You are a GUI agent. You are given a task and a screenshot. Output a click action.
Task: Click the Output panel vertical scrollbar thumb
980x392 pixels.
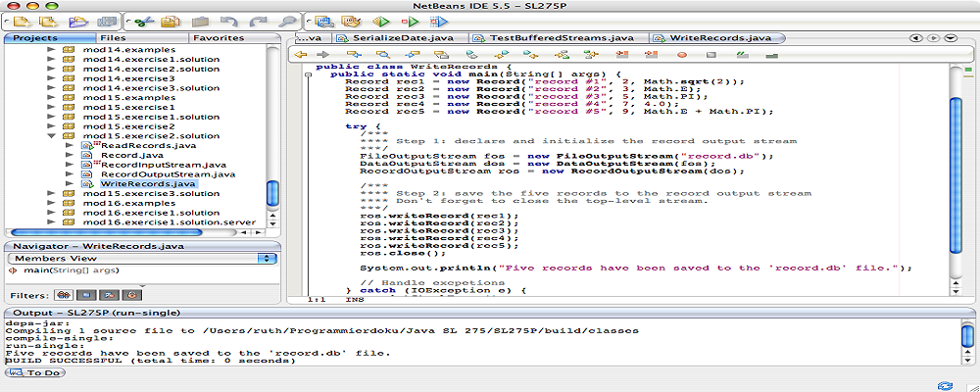click(x=967, y=334)
